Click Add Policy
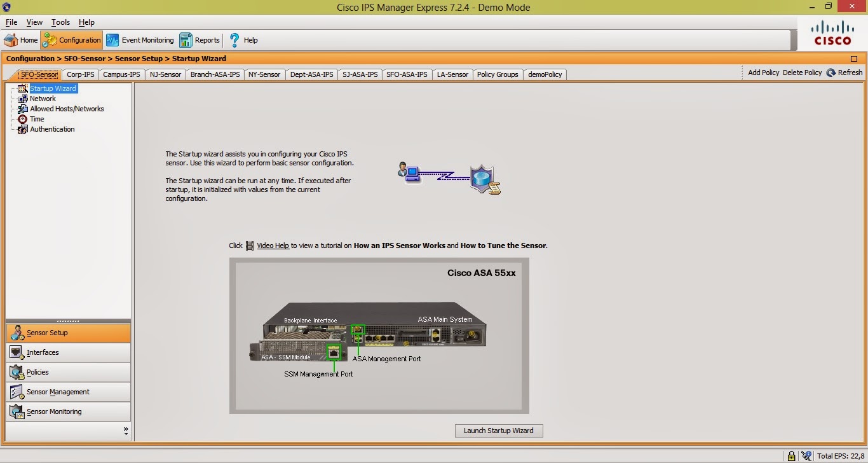Image resolution: width=868 pixels, height=463 pixels. click(763, 73)
